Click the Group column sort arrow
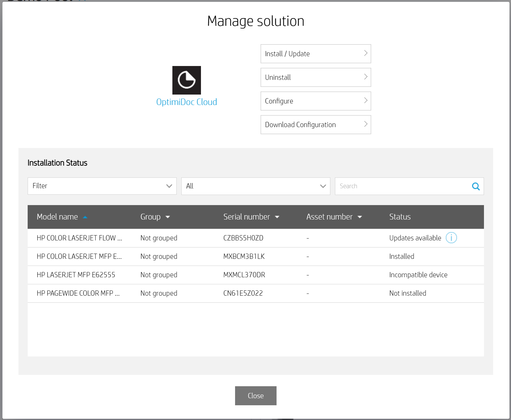This screenshot has width=511, height=420. click(168, 217)
